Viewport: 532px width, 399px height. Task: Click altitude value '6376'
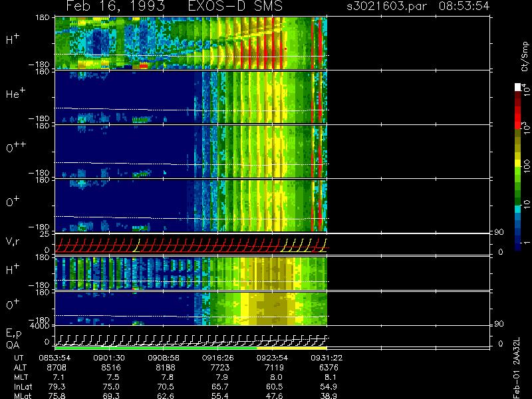(329, 368)
